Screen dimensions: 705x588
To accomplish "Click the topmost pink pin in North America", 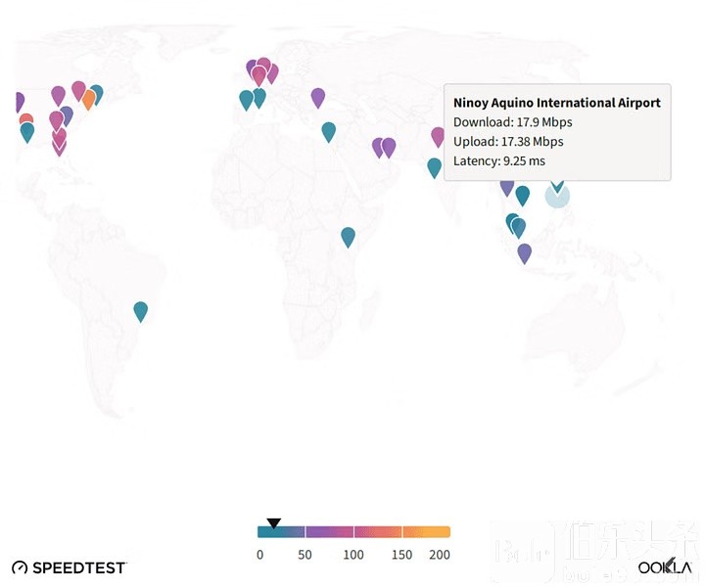I will [78, 90].
